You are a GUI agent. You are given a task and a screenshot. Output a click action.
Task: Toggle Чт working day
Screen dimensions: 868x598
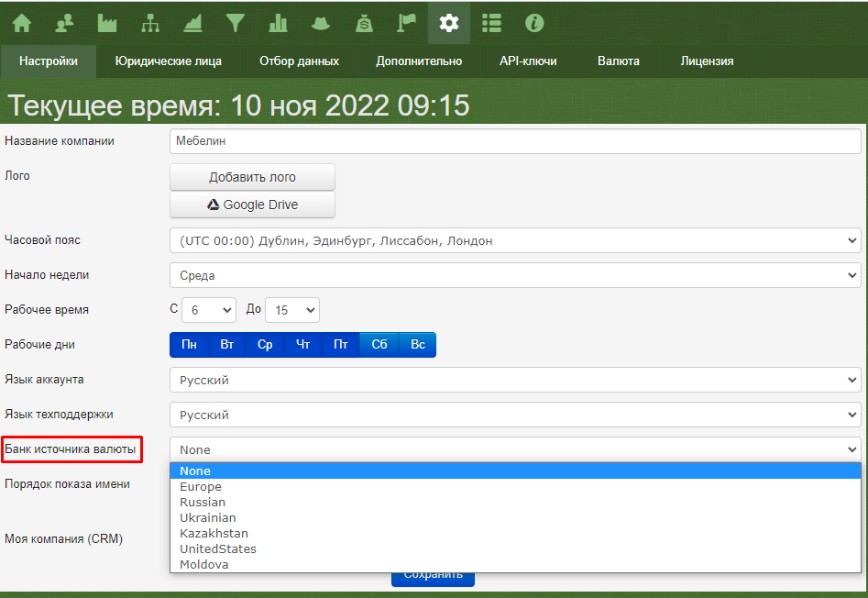302,345
